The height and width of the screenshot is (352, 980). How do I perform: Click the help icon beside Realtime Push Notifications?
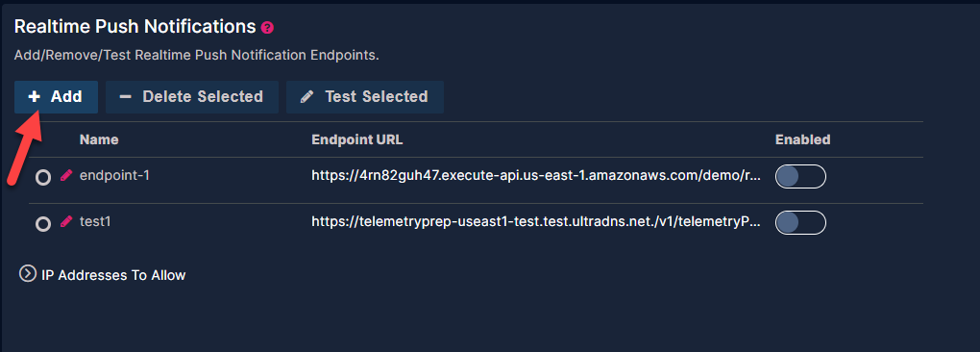click(x=267, y=28)
